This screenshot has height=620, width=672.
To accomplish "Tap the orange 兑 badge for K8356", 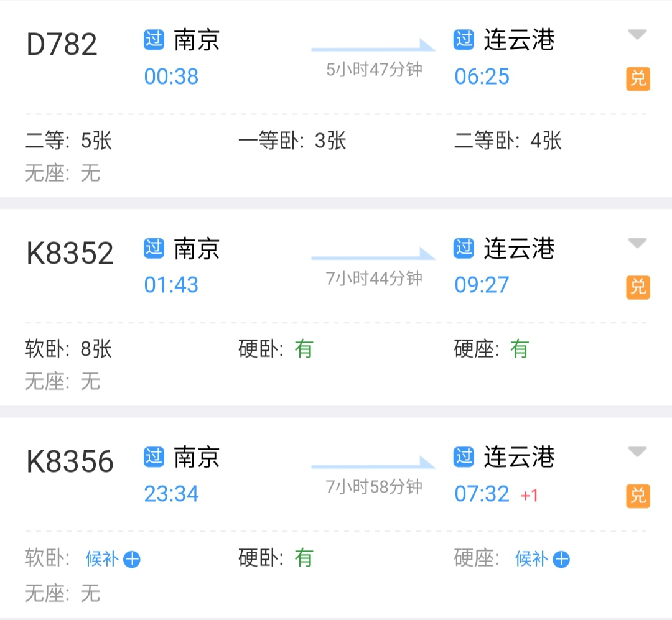I will click(x=638, y=496).
